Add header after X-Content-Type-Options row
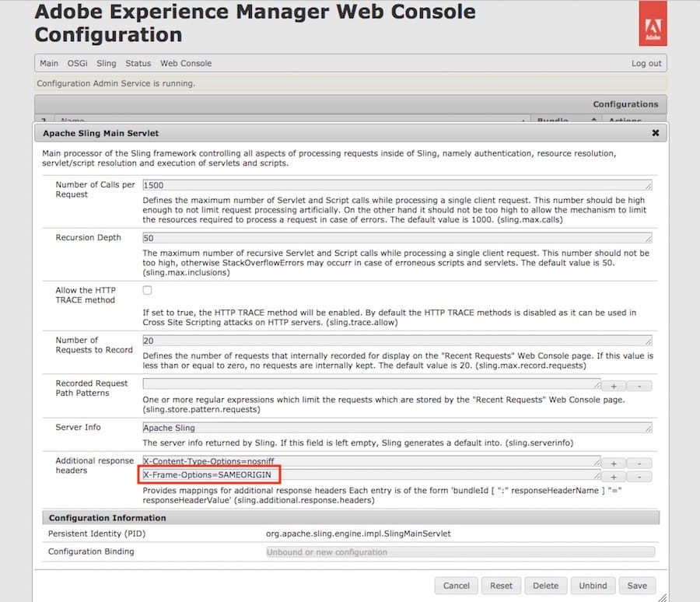The image size is (700, 602). click(x=614, y=463)
